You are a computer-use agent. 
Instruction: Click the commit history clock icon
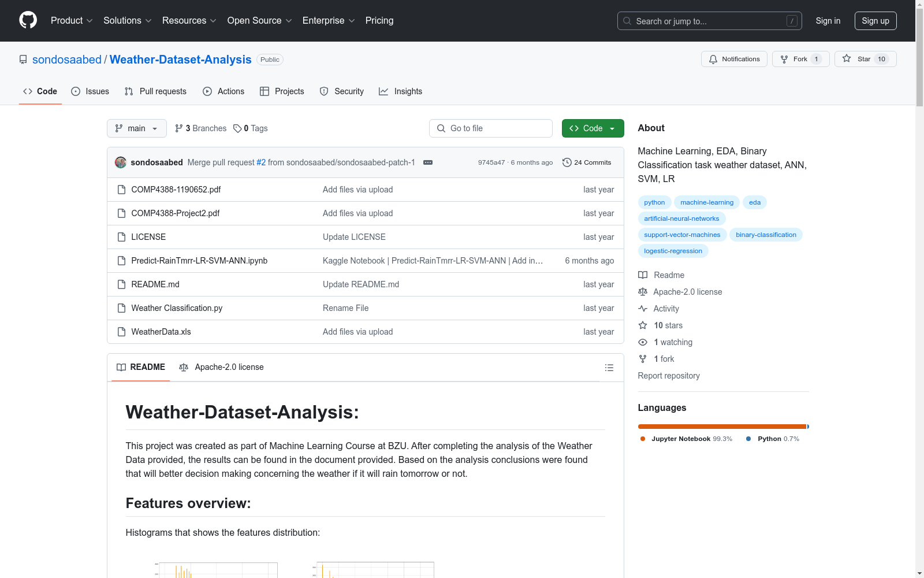pyautogui.click(x=567, y=162)
